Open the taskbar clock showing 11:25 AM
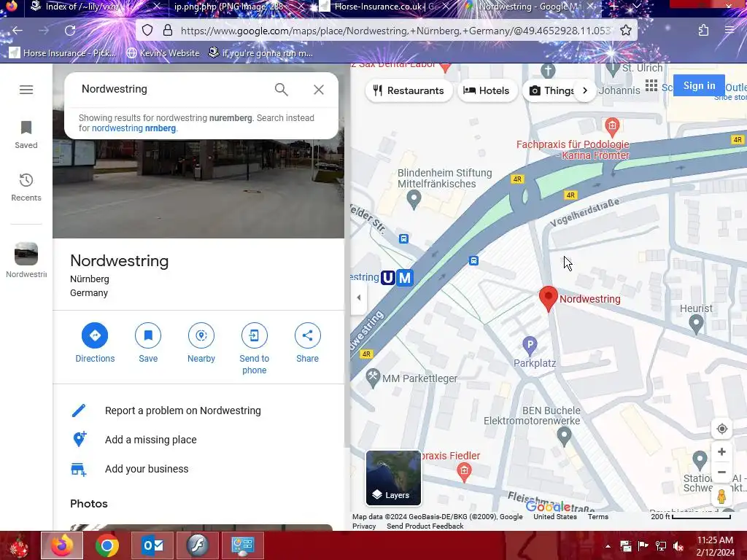This screenshot has height=560, width=747. [715, 546]
